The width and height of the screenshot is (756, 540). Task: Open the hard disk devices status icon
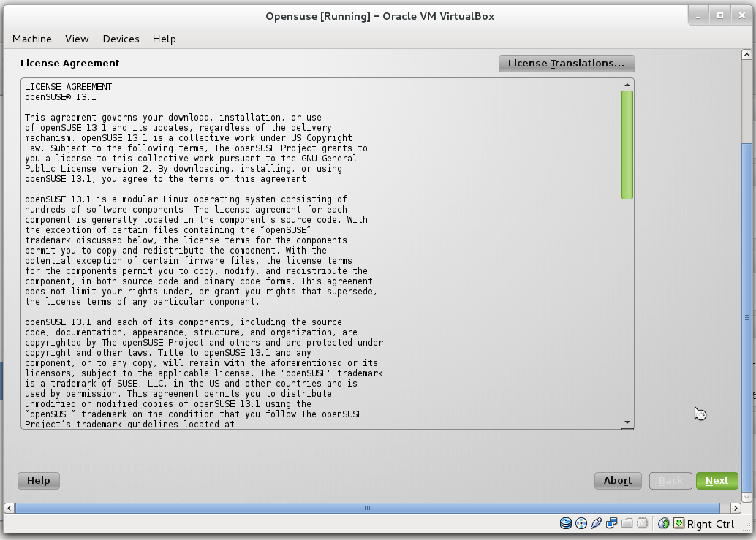pos(565,523)
